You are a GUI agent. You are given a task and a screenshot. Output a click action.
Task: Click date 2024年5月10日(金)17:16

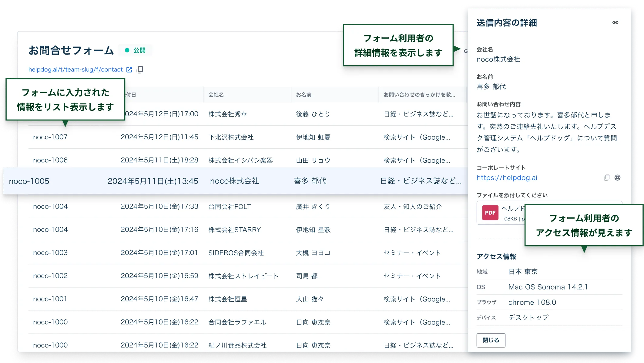coord(159,230)
